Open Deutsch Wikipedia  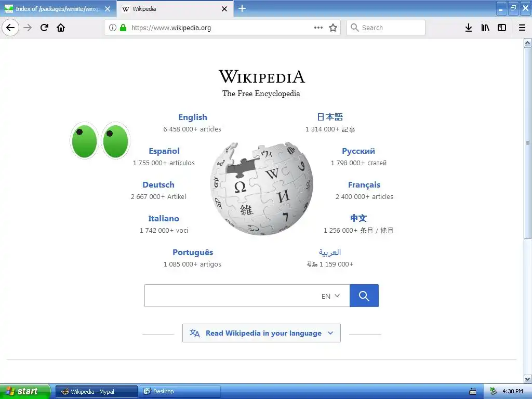click(158, 184)
